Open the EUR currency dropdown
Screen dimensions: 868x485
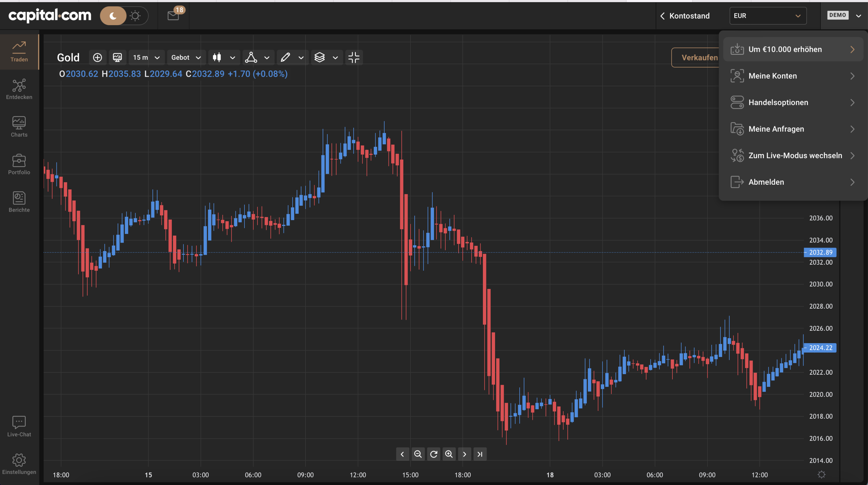(768, 16)
